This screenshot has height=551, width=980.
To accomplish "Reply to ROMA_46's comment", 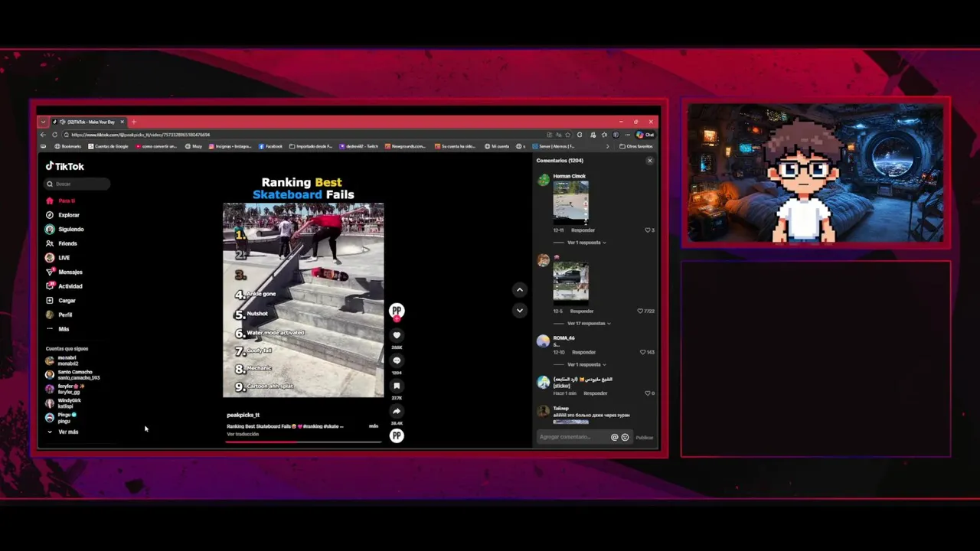I will point(583,352).
